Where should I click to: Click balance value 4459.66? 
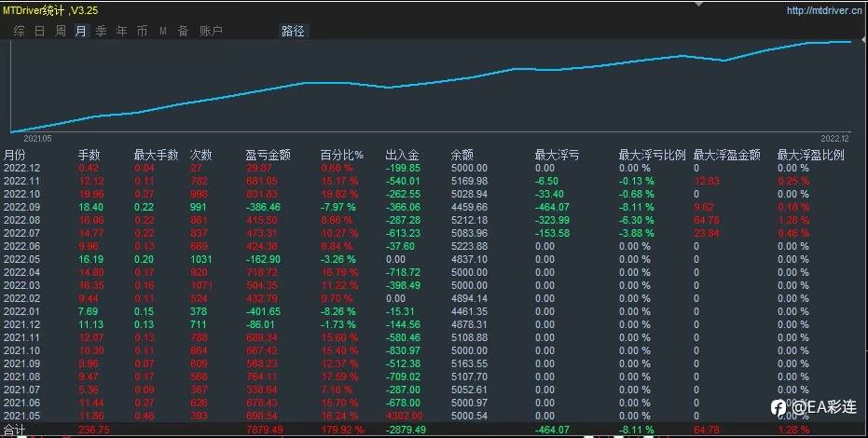tap(470, 207)
